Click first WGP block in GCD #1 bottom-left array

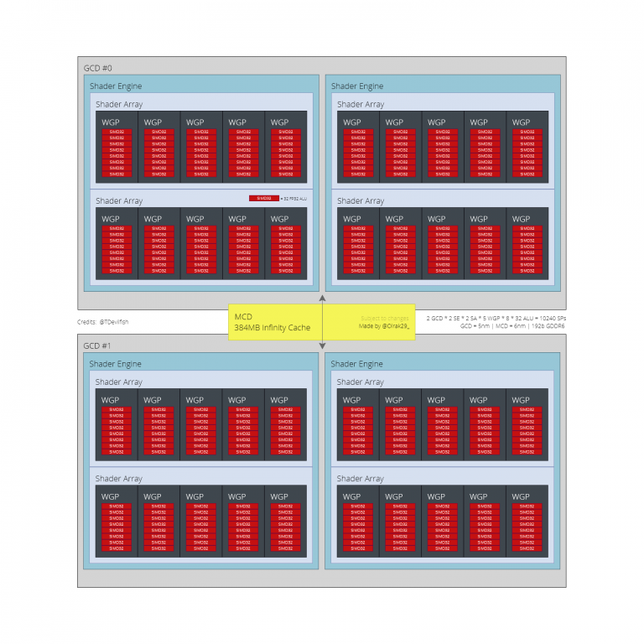[x=117, y=521]
